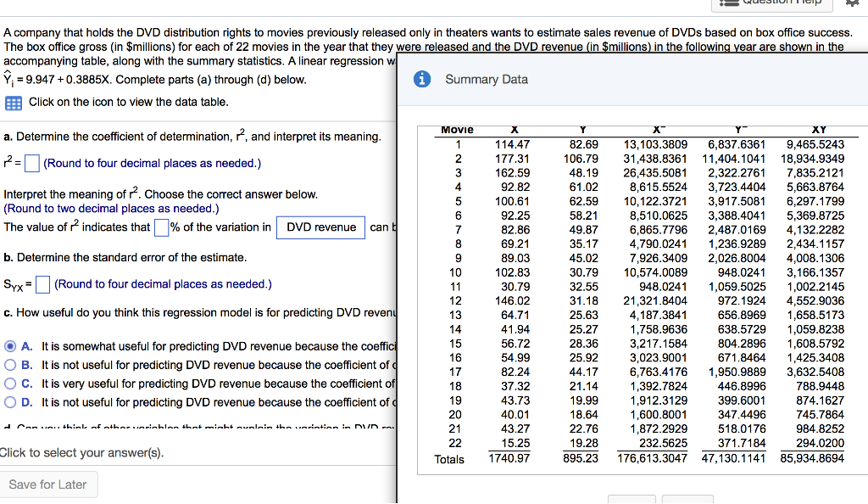This screenshot has height=504, width=868.
Task: Click movie 5 Y value 62.59
Action: 584,202
